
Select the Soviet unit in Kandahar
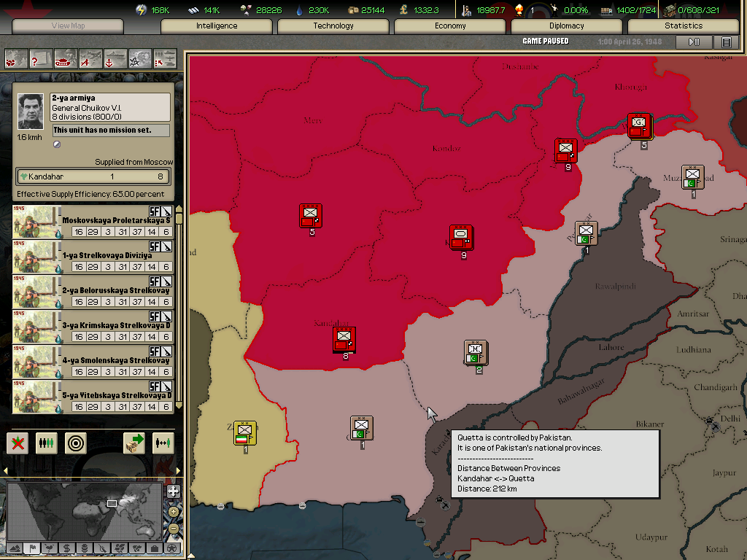[344, 339]
